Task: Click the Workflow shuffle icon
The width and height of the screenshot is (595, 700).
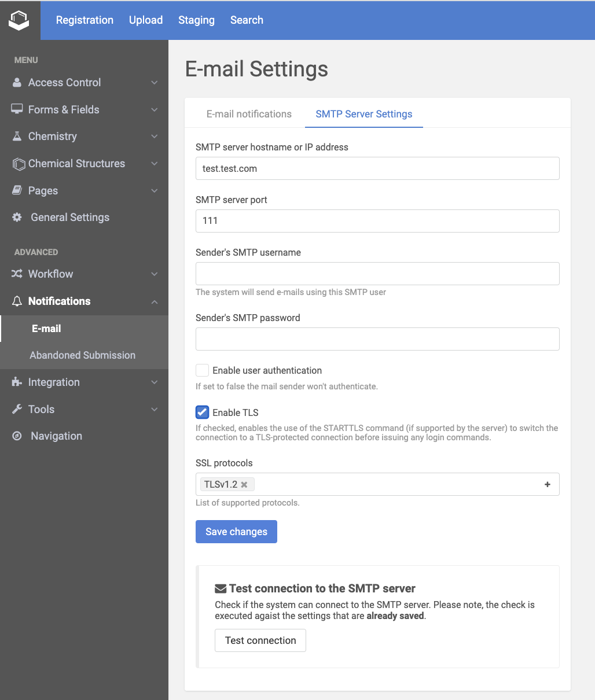Action: tap(17, 274)
